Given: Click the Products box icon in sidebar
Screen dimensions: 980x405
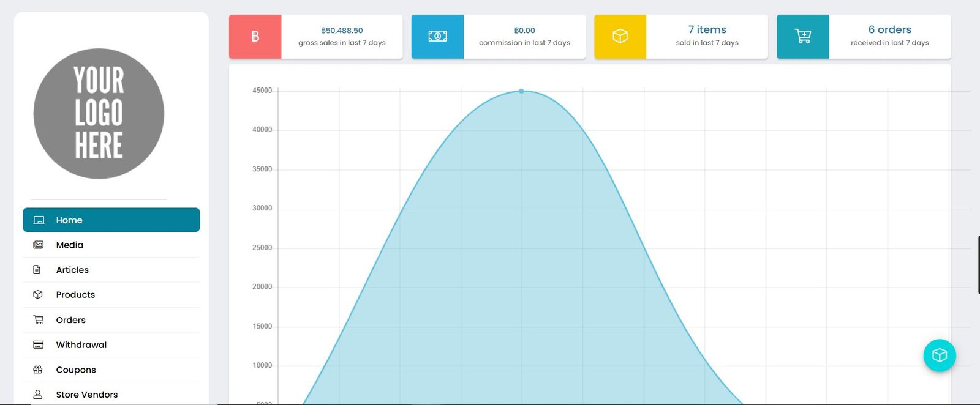Looking at the screenshot, I should (38, 295).
